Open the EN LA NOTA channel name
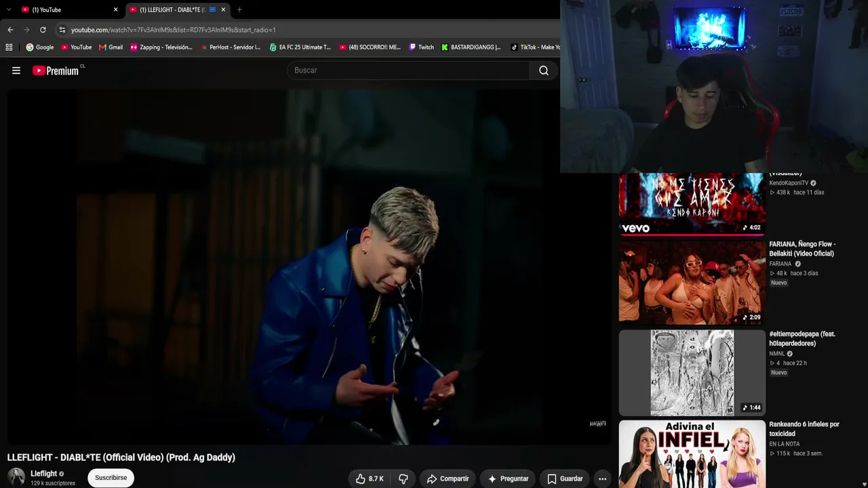This screenshot has height=488, width=868. pyautogui.click(x=784, y=444)
